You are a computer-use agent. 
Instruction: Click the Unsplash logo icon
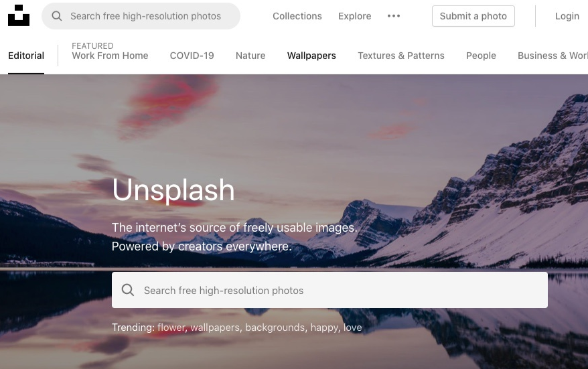pos(19,16)
